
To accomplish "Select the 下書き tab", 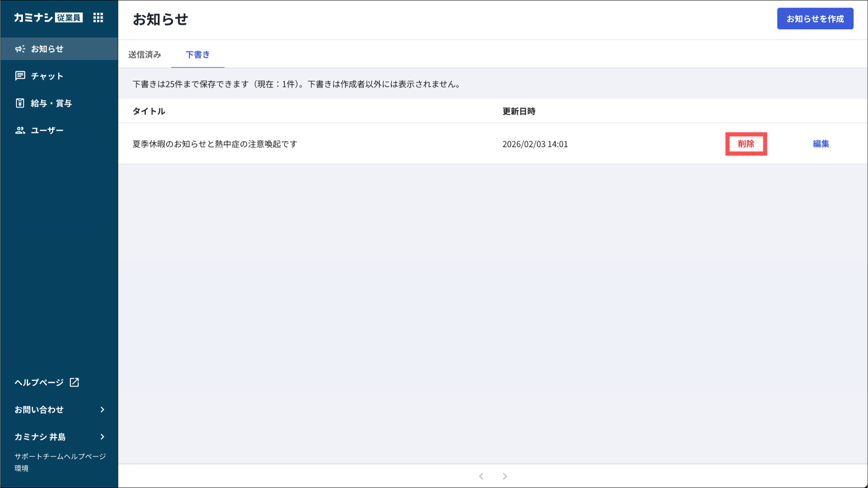I will (198, 55).
